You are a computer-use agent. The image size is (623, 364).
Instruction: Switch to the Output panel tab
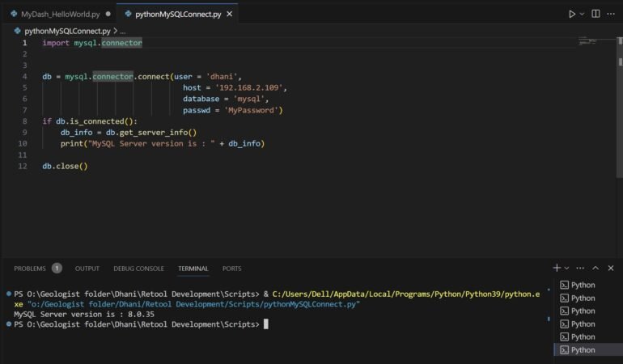click(87, 269)
